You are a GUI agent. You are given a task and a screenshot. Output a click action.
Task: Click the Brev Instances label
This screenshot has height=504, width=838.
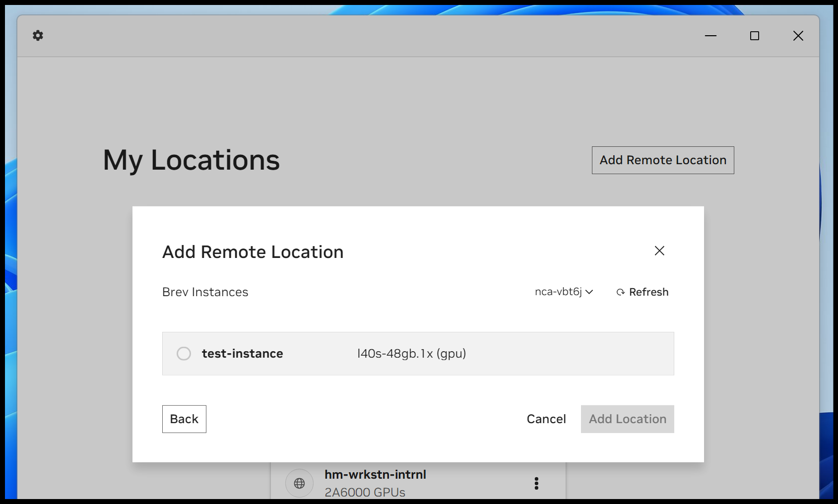[205, 292]
